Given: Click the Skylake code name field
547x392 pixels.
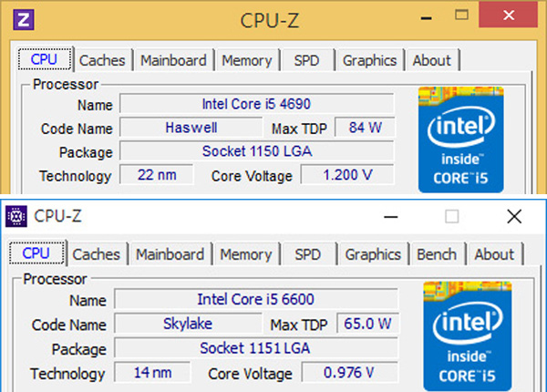Looking at the screenshot, I should pyautogui.click(x=188, y=324).
